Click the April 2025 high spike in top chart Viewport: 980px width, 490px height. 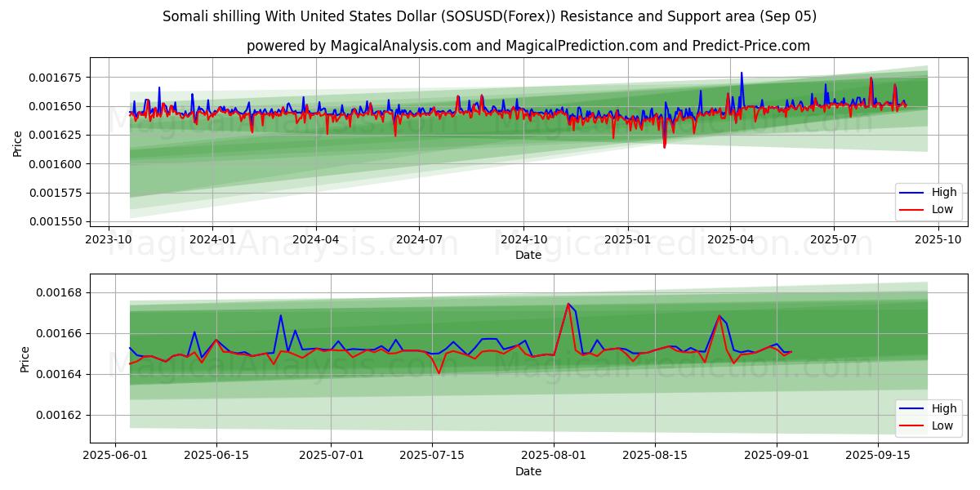tap(742, 73)
